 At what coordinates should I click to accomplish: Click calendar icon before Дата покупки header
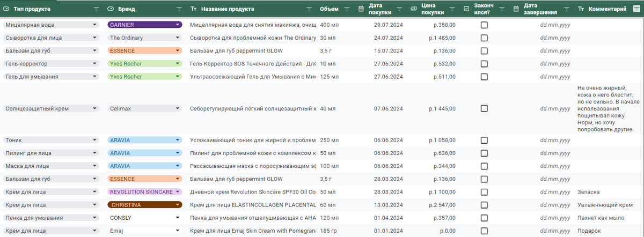[x=361, y=9]
